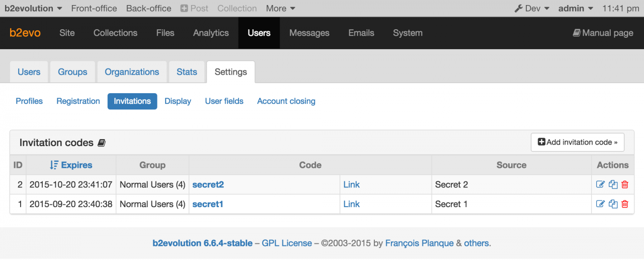Duplicate the secret1 invitation code
Image resolution: width=644 pixels, height=260 pixels.
pos(613,204)
